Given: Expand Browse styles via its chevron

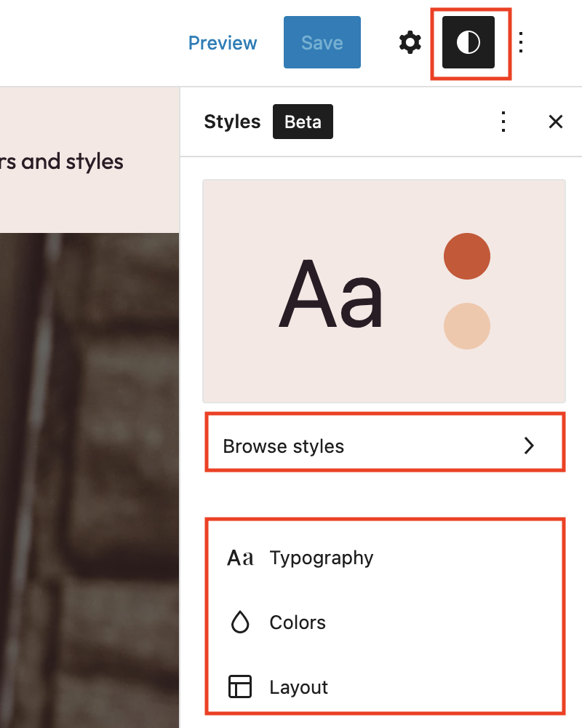Looking at the screenshot, I should 530,446.
